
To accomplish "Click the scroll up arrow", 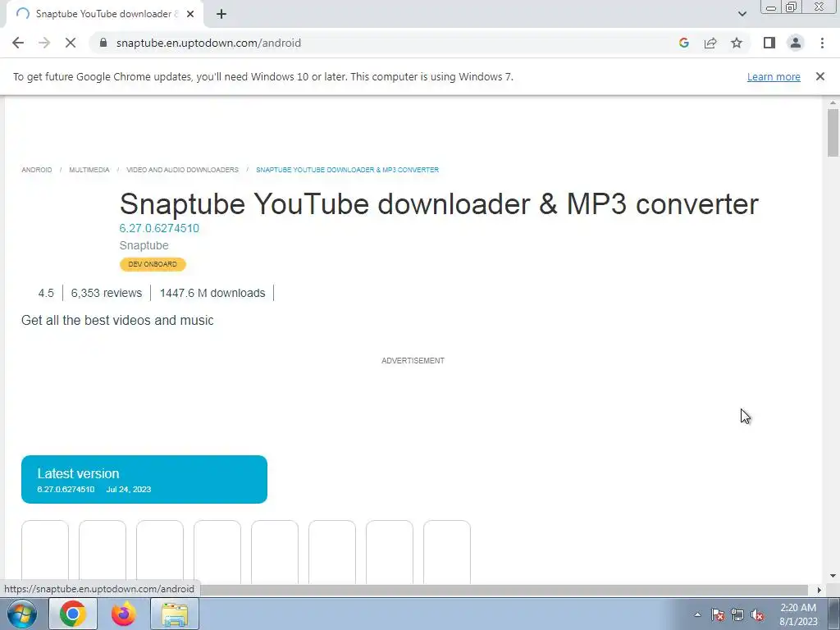I will coord(833,103).
